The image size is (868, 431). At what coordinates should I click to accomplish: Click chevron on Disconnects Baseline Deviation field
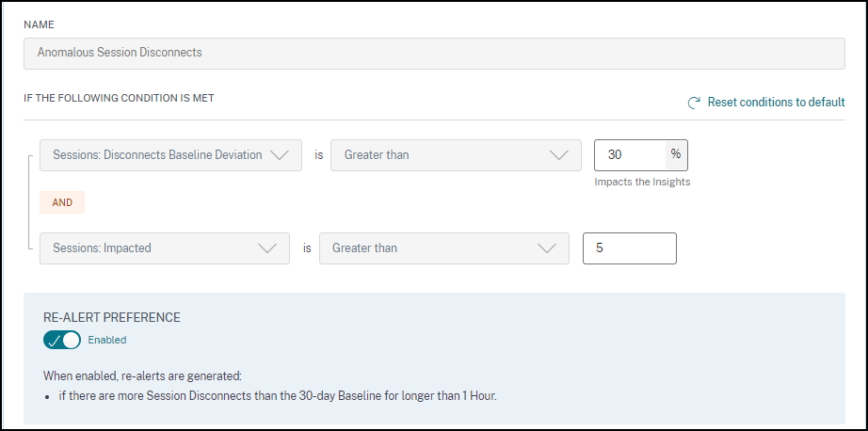[x=280, y=155]
